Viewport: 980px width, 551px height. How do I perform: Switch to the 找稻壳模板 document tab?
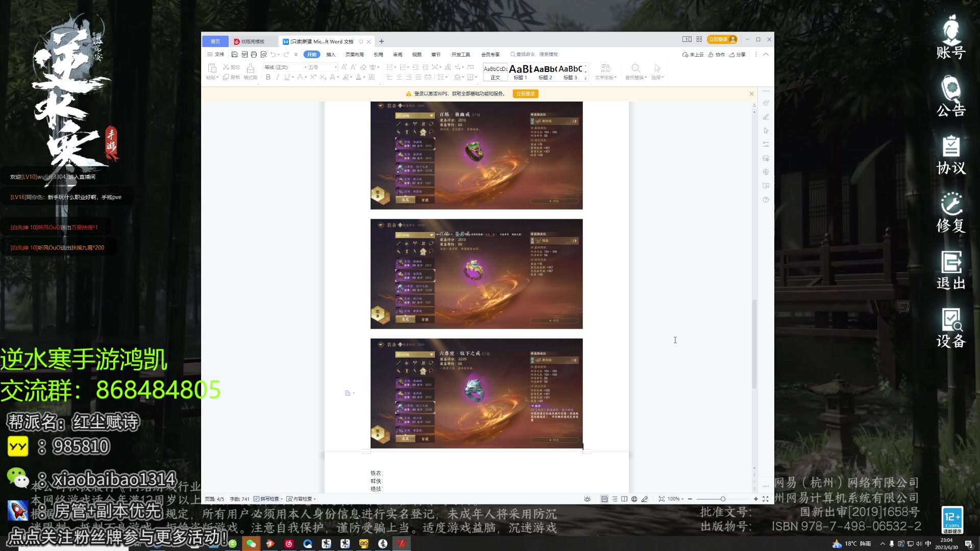(253, 42)
